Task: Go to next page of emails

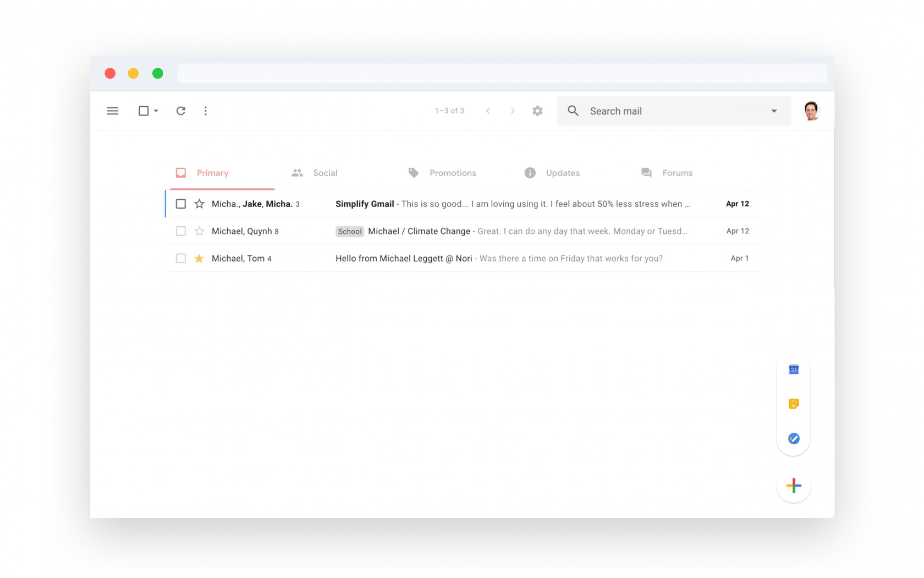Action: [512, 111]
